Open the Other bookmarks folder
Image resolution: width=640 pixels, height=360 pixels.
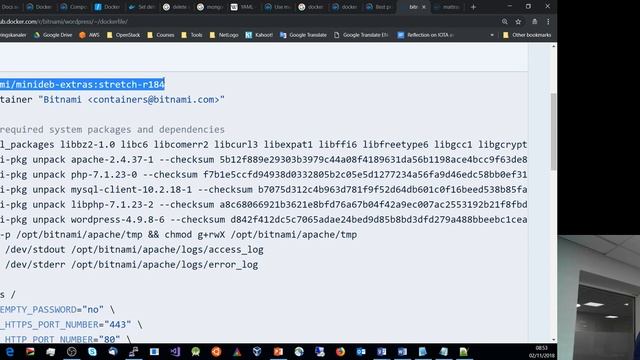point(527,35)
